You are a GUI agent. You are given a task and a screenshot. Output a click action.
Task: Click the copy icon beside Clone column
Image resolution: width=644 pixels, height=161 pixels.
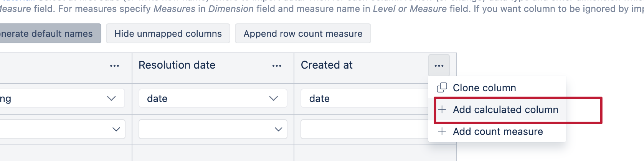click(x=442, y=88)
